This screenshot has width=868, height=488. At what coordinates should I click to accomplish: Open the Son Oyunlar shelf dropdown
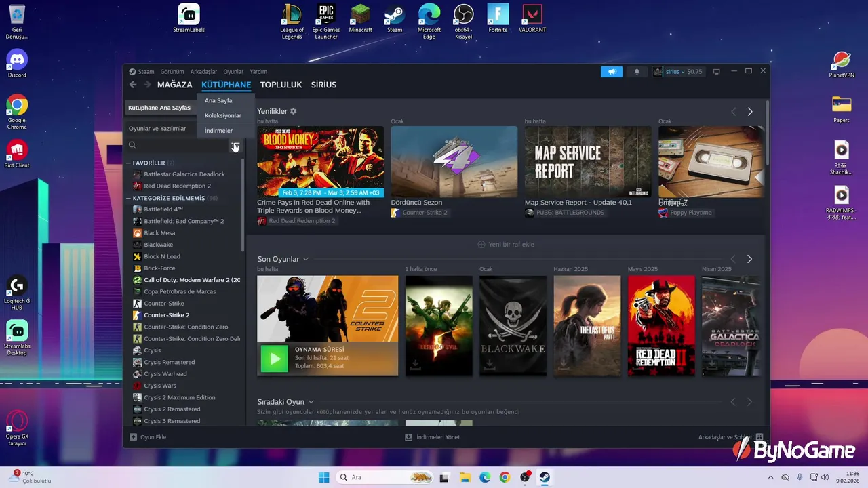pyautogui.click(x=306, y=259)
